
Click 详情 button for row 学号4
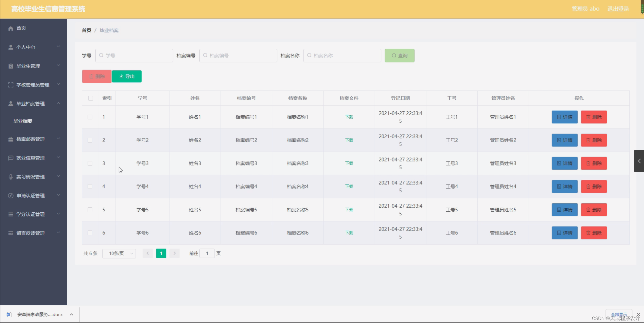[564, 186]
